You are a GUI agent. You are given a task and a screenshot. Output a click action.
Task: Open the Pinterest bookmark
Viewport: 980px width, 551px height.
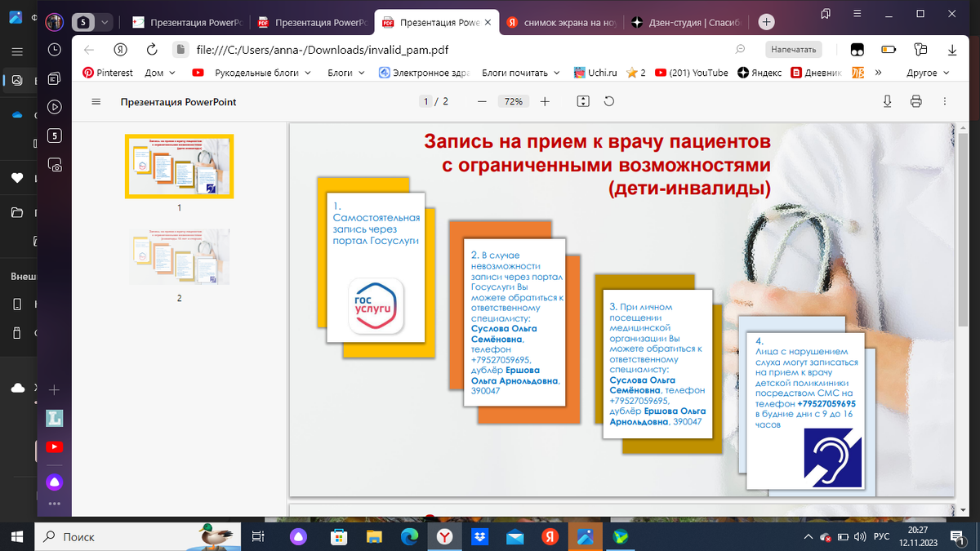[108, 73]
